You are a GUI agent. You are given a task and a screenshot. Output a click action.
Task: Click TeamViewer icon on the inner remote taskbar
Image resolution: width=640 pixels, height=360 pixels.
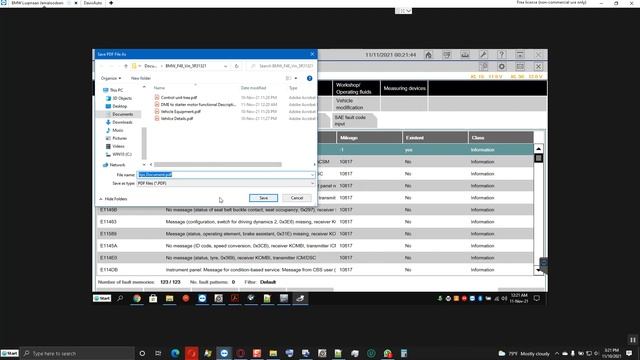tap(202, 299)
